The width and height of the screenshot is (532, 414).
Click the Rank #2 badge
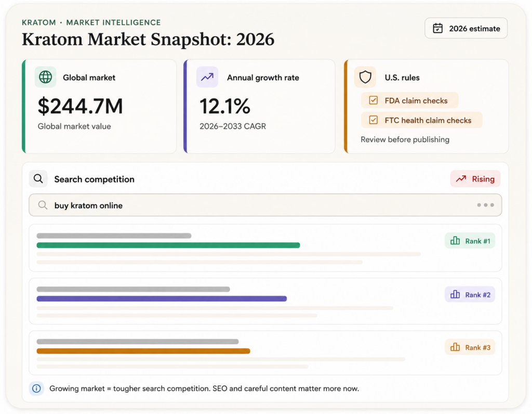click(470, 294)
